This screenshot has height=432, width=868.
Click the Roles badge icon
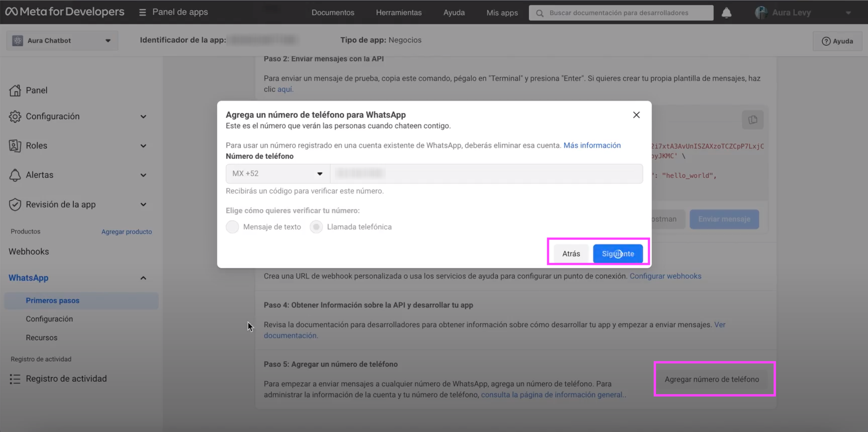coord(15,146)
